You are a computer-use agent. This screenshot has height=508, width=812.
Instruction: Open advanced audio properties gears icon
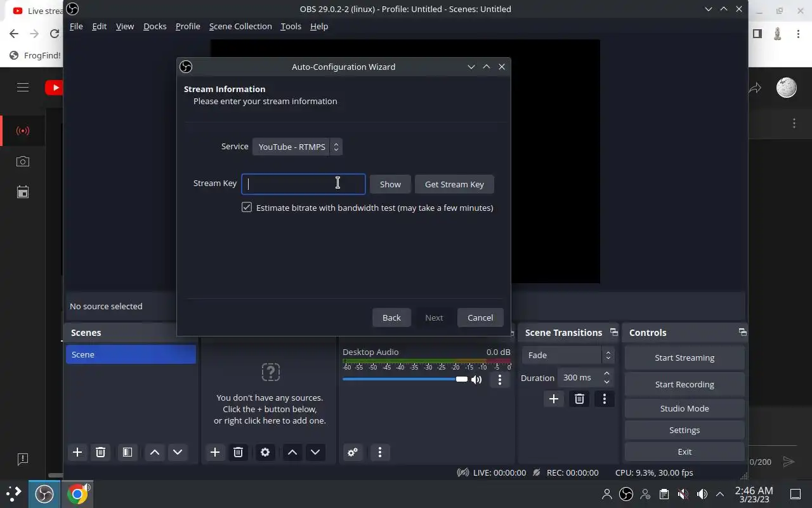(x=353, y=452)
